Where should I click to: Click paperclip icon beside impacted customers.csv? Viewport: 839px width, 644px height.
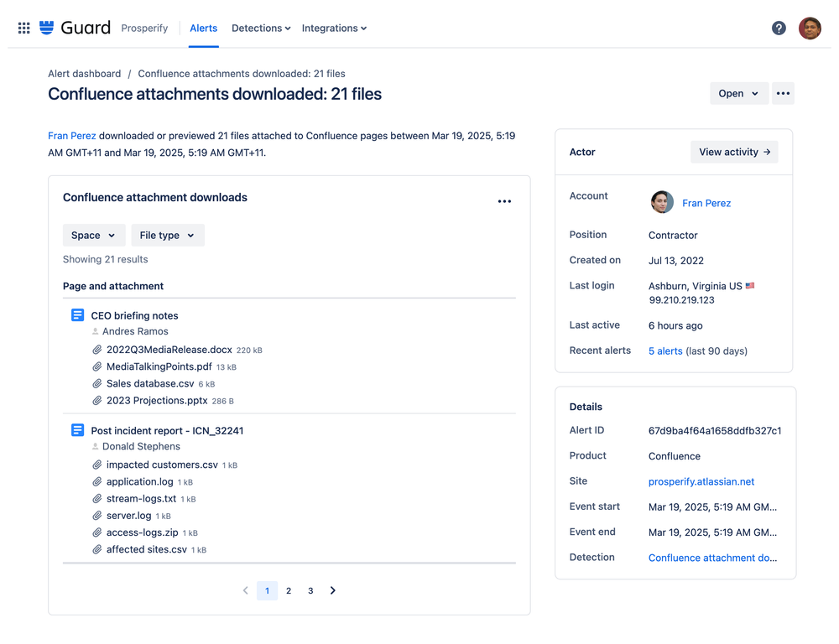[96, 465]
